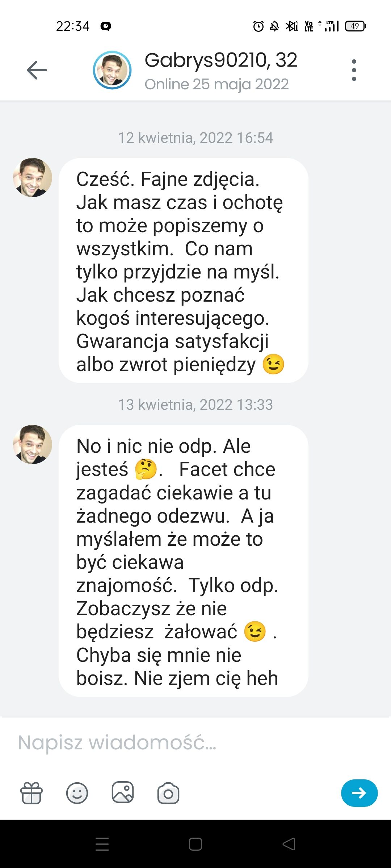
Task: Open the three-dot options menu
Action: coord(354,70)
